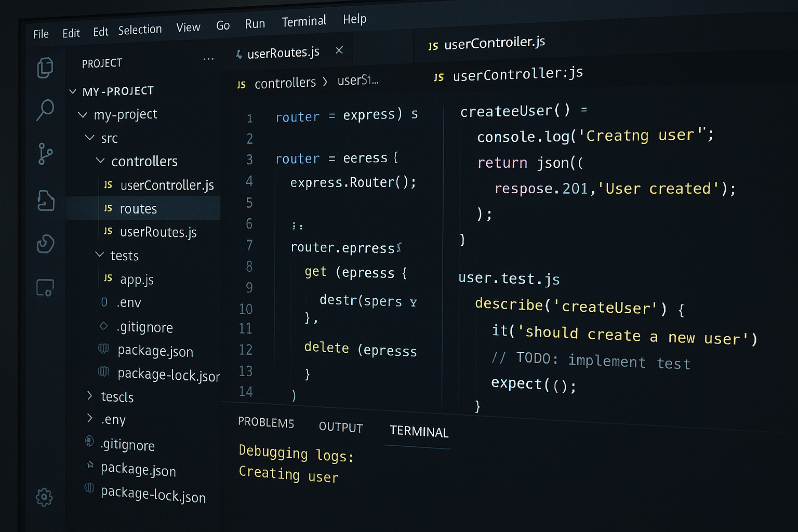The height and width of the screenshot is (532, 798).
Task: Switch to the OUTPUT panel tab
Action: click(341, 427)
